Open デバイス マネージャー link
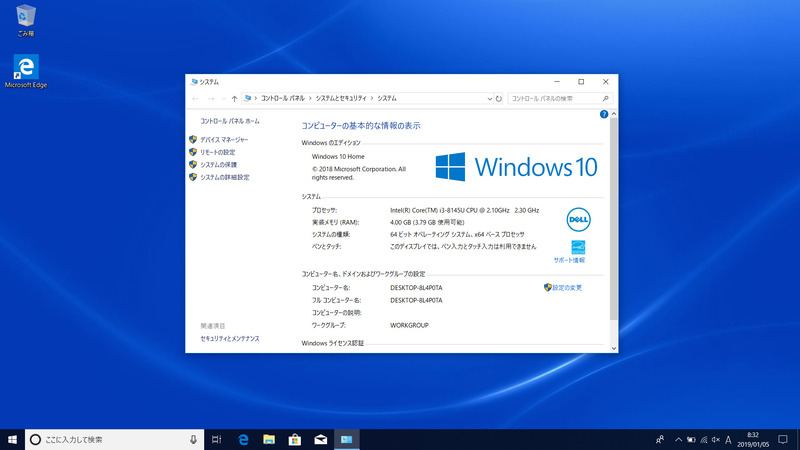Image resolution: width=800 pixels, height=450 pixels. (x=224, y=139)
